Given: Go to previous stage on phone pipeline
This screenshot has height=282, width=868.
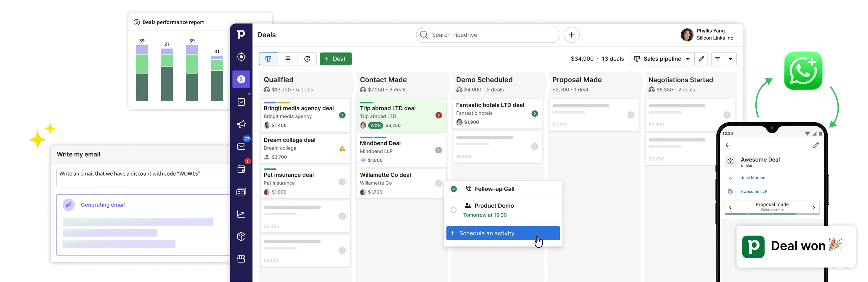Looking at the screenshot, I should coord(730,208).
